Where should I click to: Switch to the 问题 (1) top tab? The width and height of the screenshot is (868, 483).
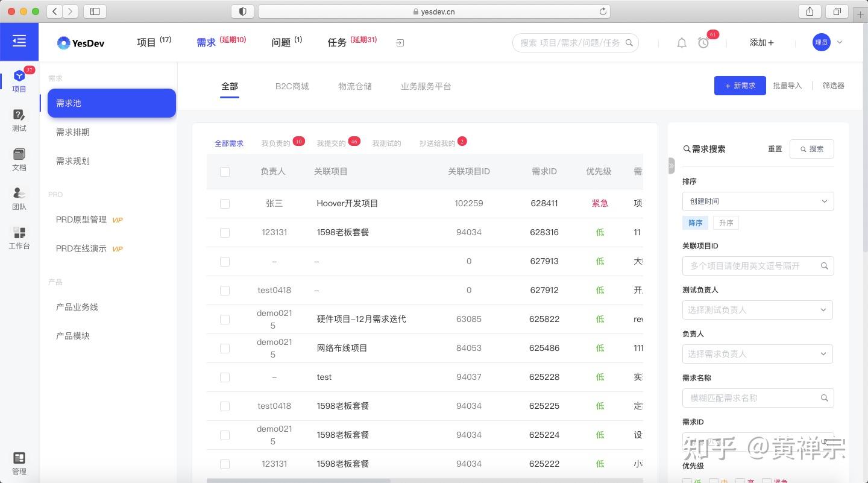[286, 42]
